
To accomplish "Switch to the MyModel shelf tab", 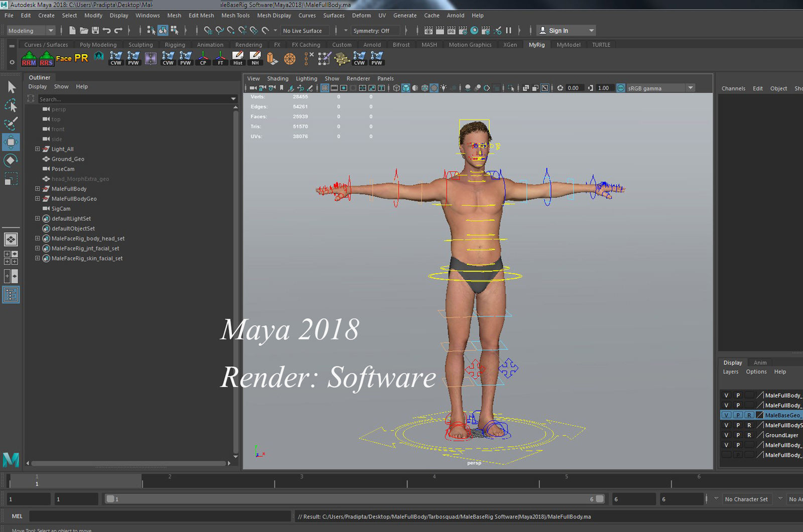I will (x=569, y=45).
